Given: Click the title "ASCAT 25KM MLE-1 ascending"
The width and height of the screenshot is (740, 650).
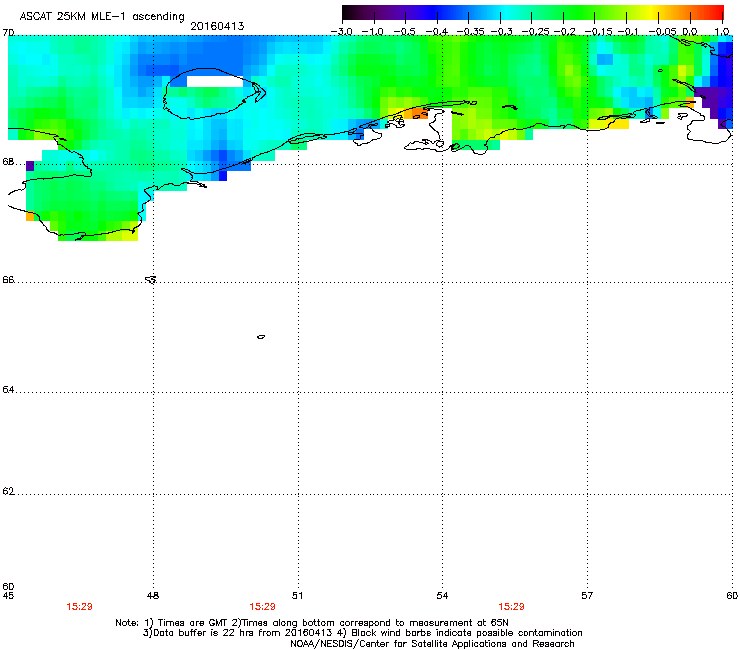Looking at the screenshot, I should tap(102, 17).
